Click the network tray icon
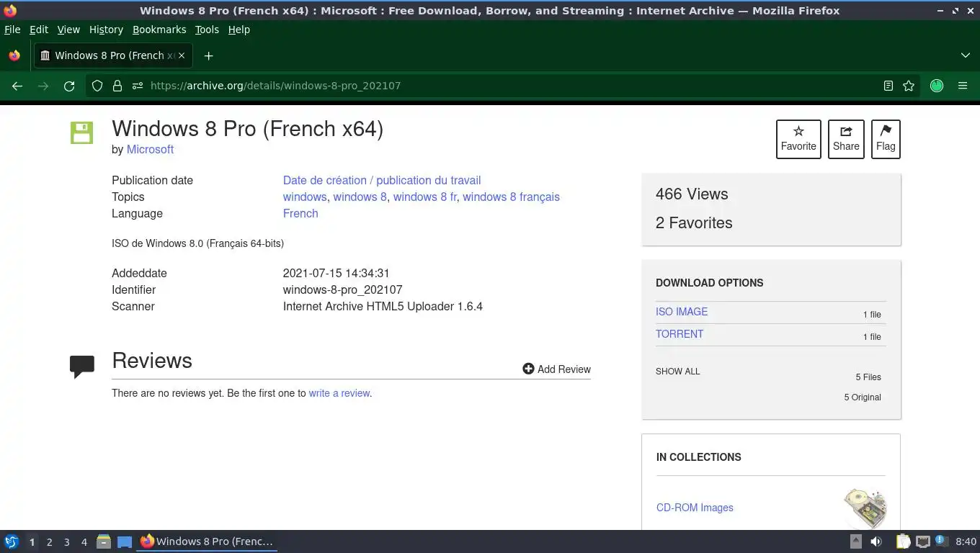The height and width of the screenshot is (553, 980). pyautogui.click(x=922, y=541)
